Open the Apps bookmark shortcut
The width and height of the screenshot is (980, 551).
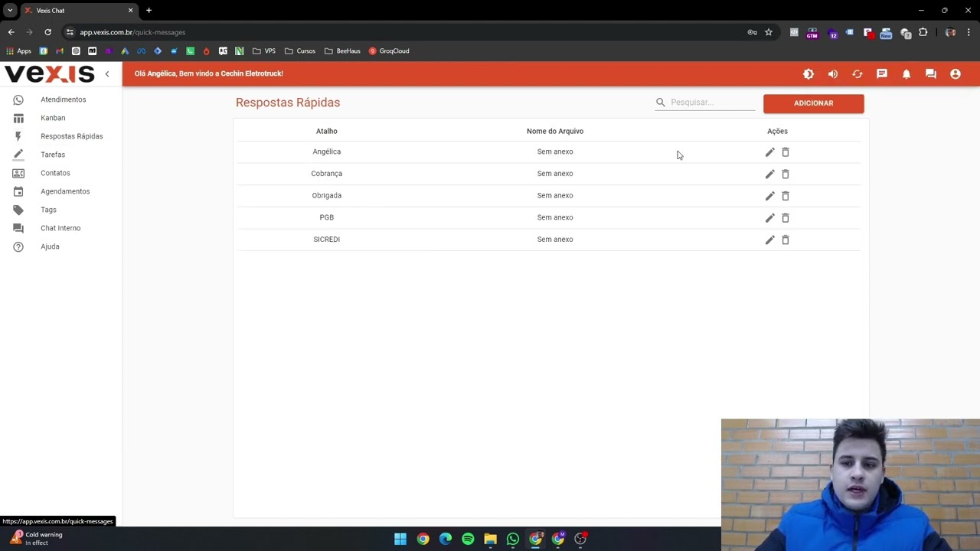pyautogui.click(x=18, y=51)
